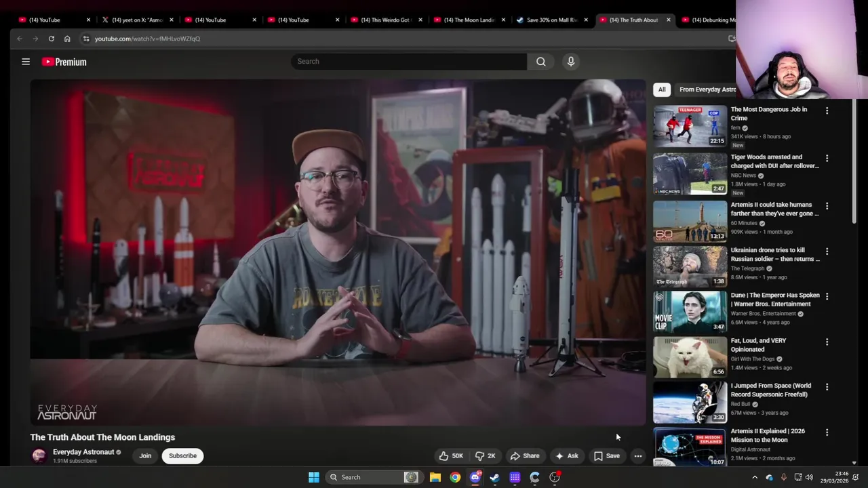Save video to playlist

(607, 456)
